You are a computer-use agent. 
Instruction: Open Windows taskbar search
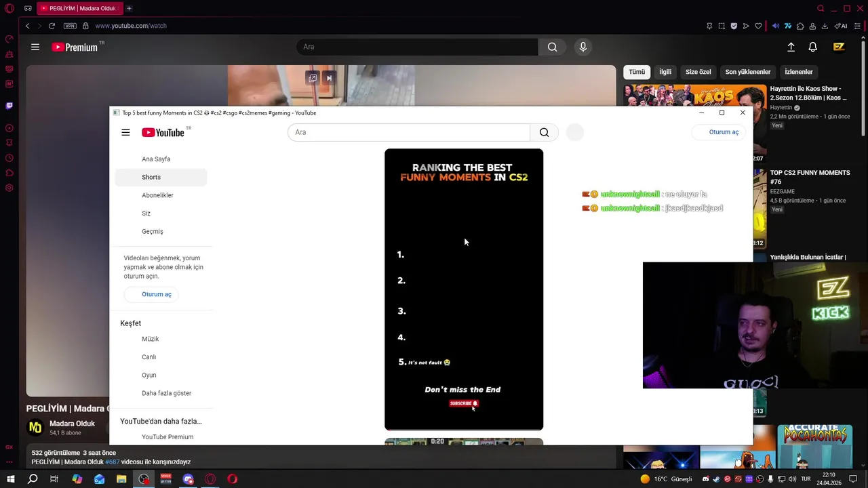point(33,479)
